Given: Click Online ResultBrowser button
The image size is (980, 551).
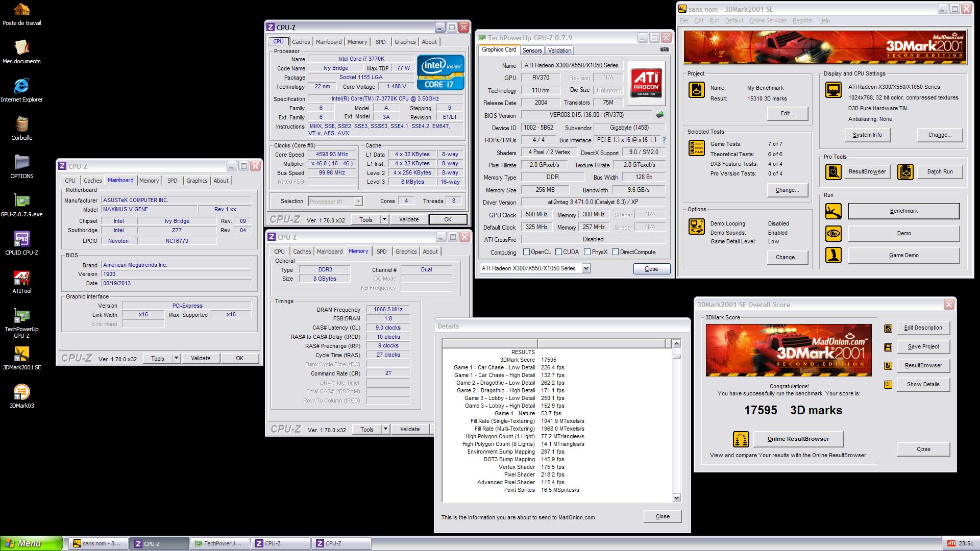Looking at the screenshot, I should point(798,439).
